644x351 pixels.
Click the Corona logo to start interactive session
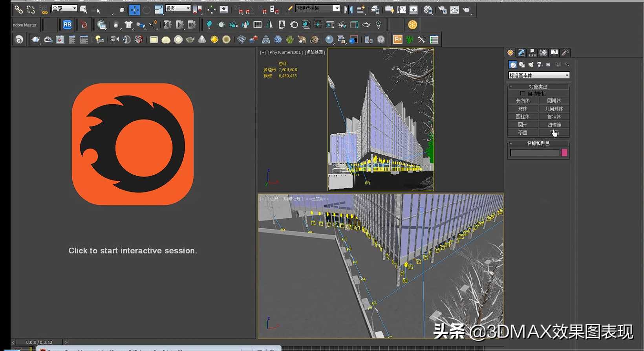133,144
